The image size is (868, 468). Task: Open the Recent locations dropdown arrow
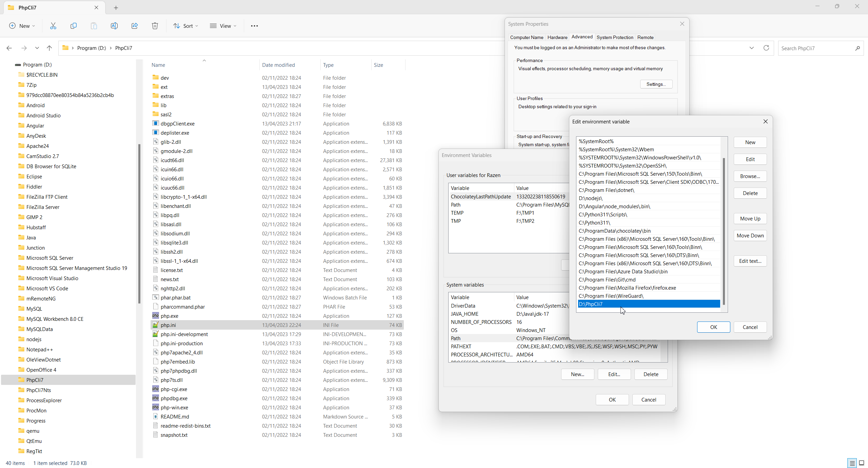(x=37, y=48)
